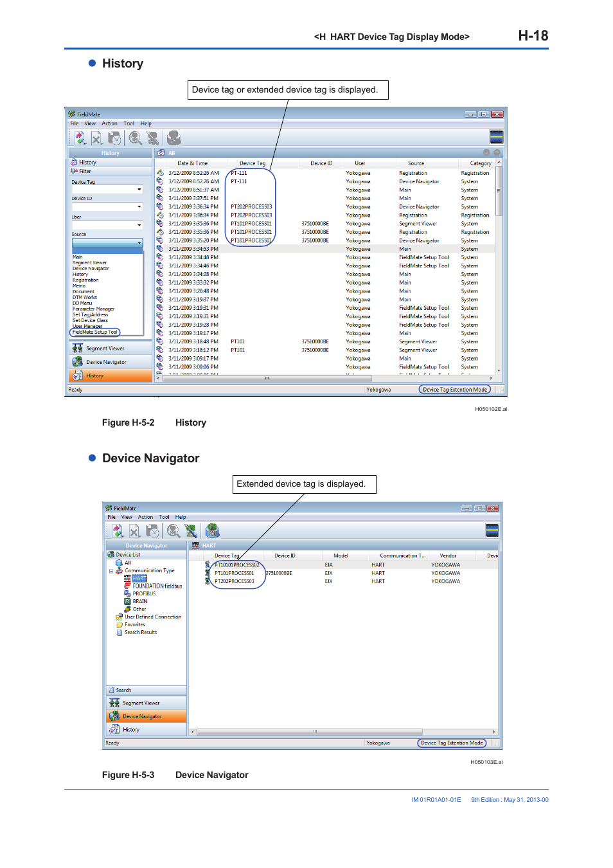The height and width of the screenshot is (868, 613).
Task: Choose DTM Works in Source list
Action: (x=85, y=298)
